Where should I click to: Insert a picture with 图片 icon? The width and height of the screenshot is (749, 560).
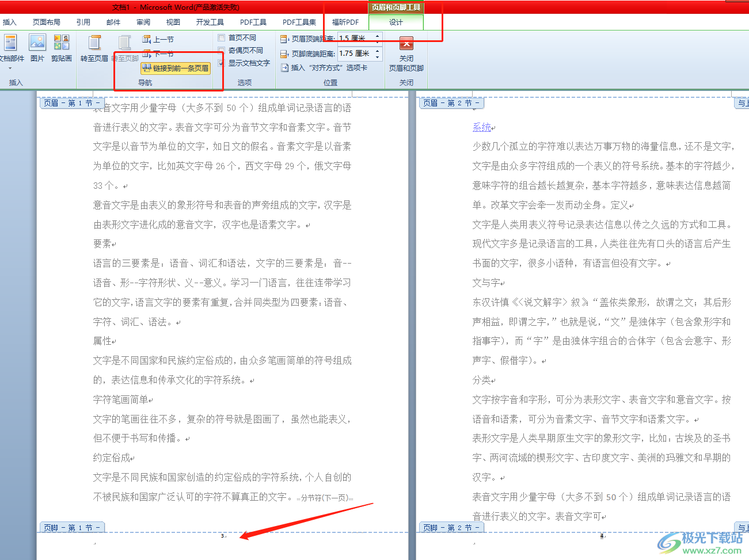[x=37, y=48]
